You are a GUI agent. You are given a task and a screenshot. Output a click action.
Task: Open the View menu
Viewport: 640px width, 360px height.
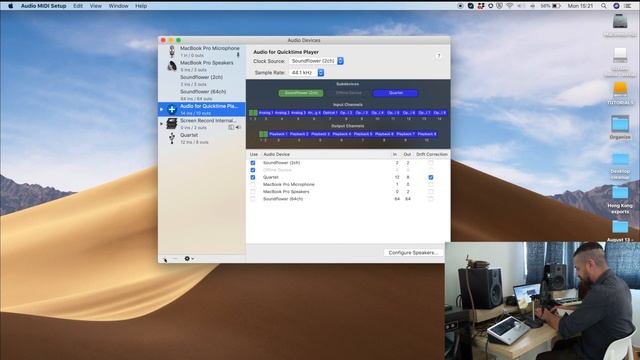coord(96,6)
